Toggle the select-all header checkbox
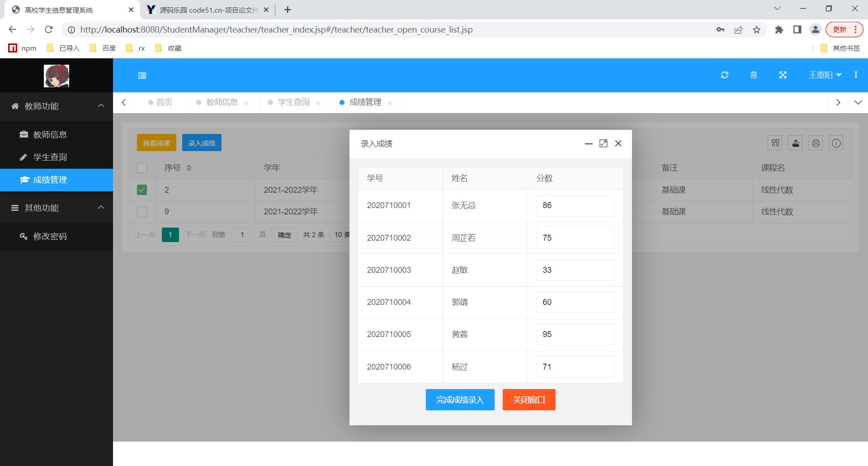 click(x=142, y=168)
